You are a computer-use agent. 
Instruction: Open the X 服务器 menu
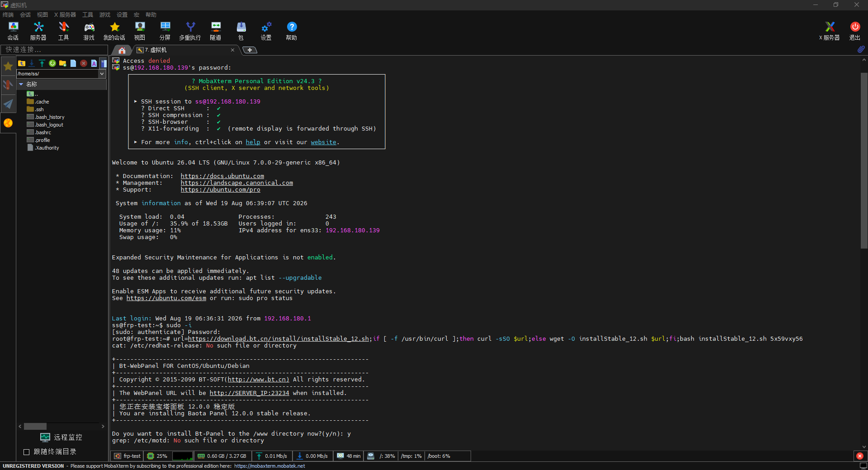65,14
